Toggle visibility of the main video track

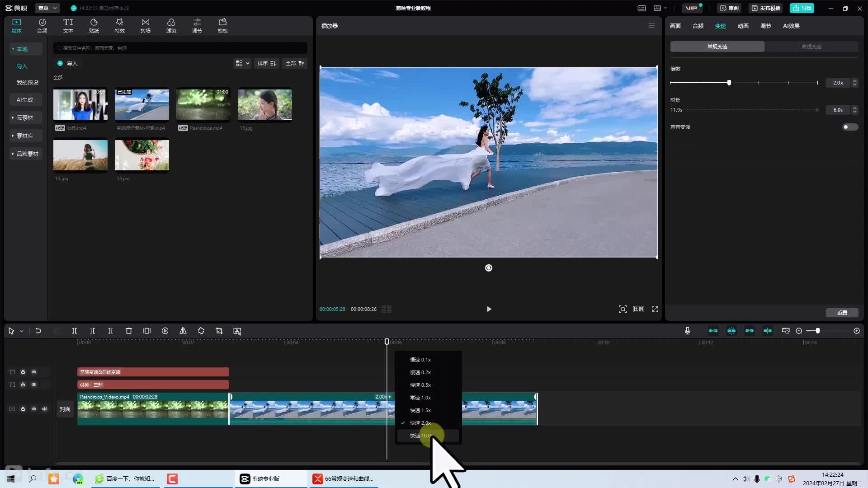[x=34, y=409]
